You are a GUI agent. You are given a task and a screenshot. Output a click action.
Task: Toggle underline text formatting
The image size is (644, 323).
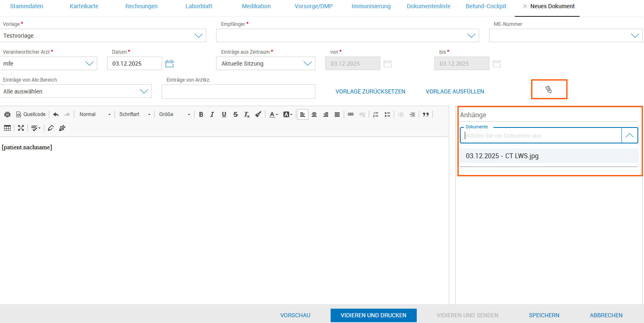[224, 115]
